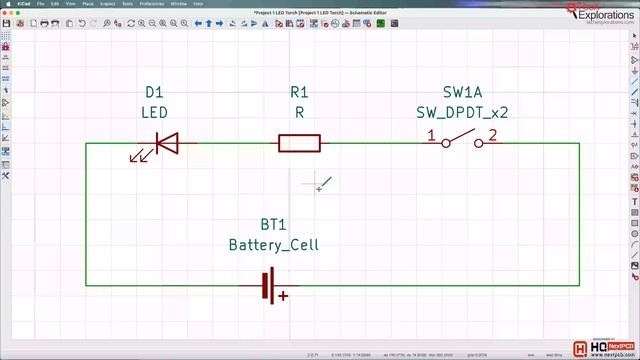This screenshot has height=360, width=640.
Task: Annotate schematic symbols
Action: pyautogui.click(x=313, y=24)
